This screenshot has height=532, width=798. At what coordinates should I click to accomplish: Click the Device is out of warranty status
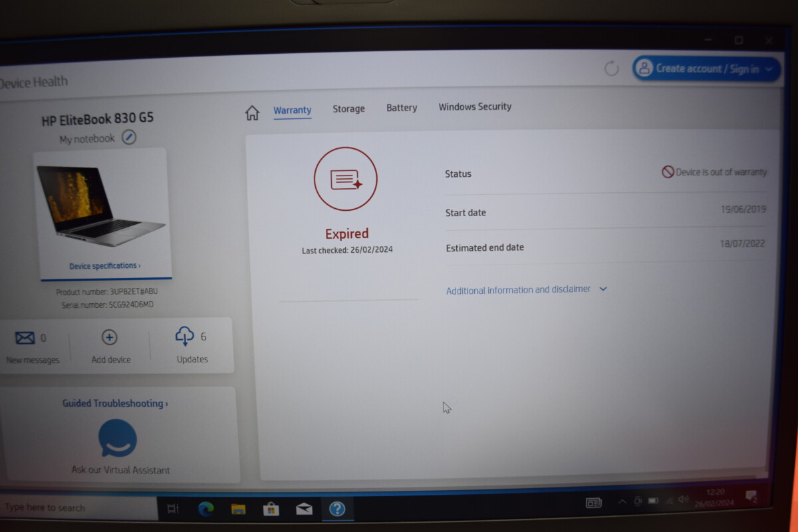click(714, 172)
